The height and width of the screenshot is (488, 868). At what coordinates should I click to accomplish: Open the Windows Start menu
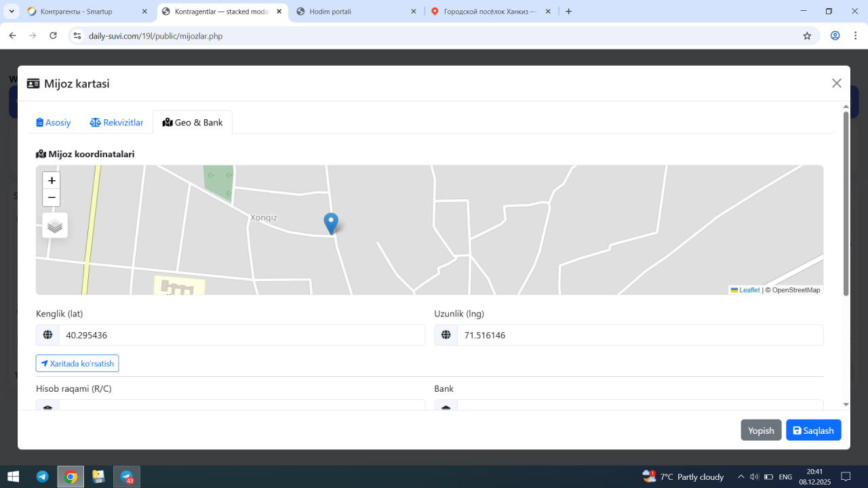pos(13,476)
